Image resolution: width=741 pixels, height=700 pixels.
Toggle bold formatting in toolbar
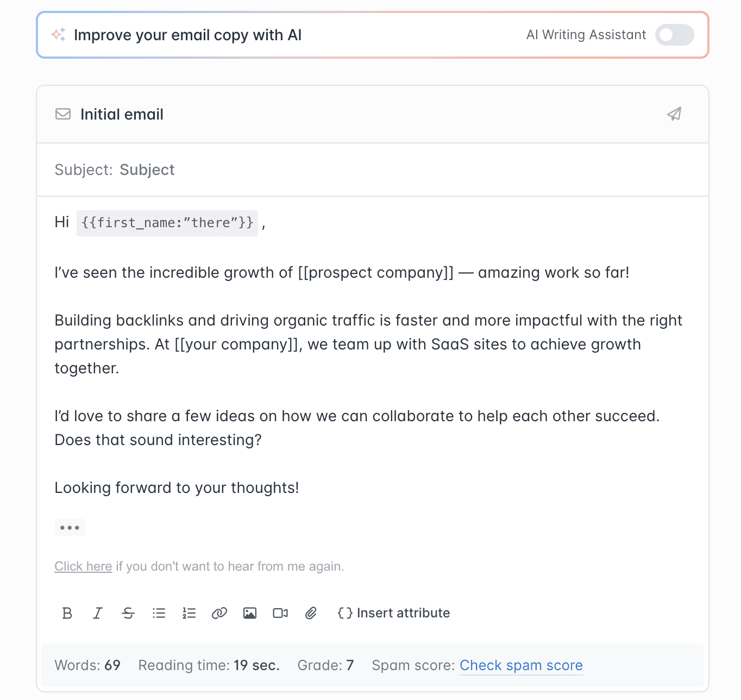tap(67, 613)
